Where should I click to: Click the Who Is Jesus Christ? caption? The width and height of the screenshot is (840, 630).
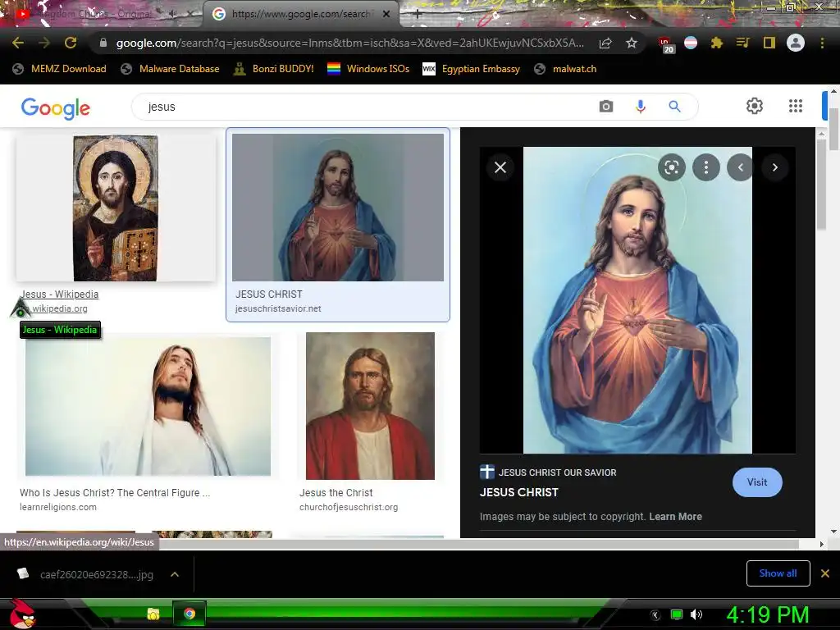pyautogui.click(x=115, y=493)
